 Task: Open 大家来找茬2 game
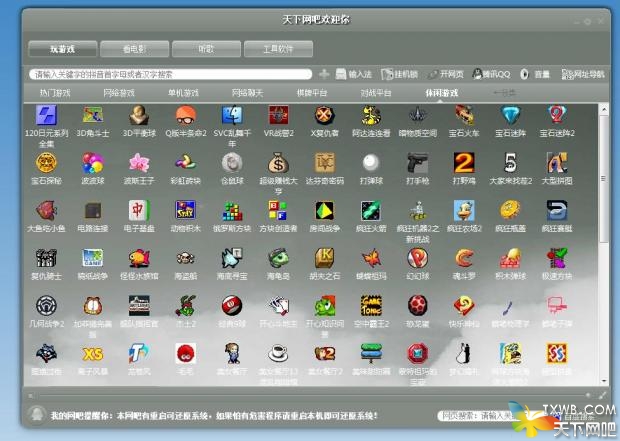[510, 163]
